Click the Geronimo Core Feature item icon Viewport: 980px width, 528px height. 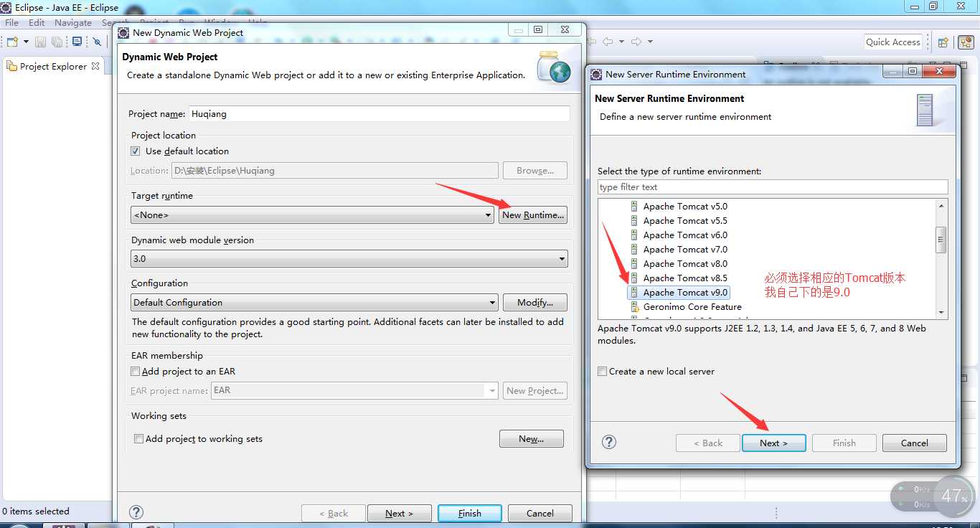[x=634, y=307]
